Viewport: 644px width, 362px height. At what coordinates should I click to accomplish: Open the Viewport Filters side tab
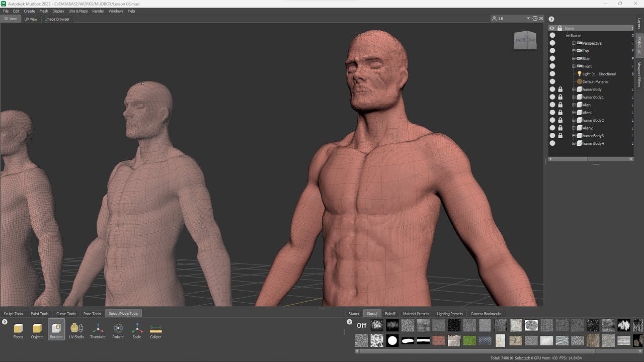[x=639, y=75]
